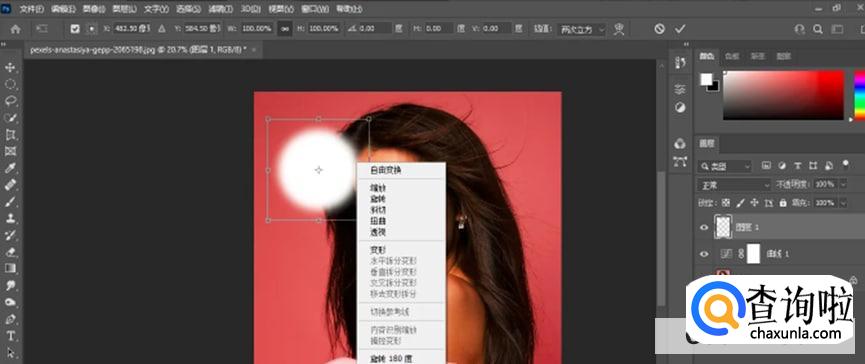Viewport: 865px width, 364px height.
Task: Toggle lock position icon
Action: tap(755, 203)
